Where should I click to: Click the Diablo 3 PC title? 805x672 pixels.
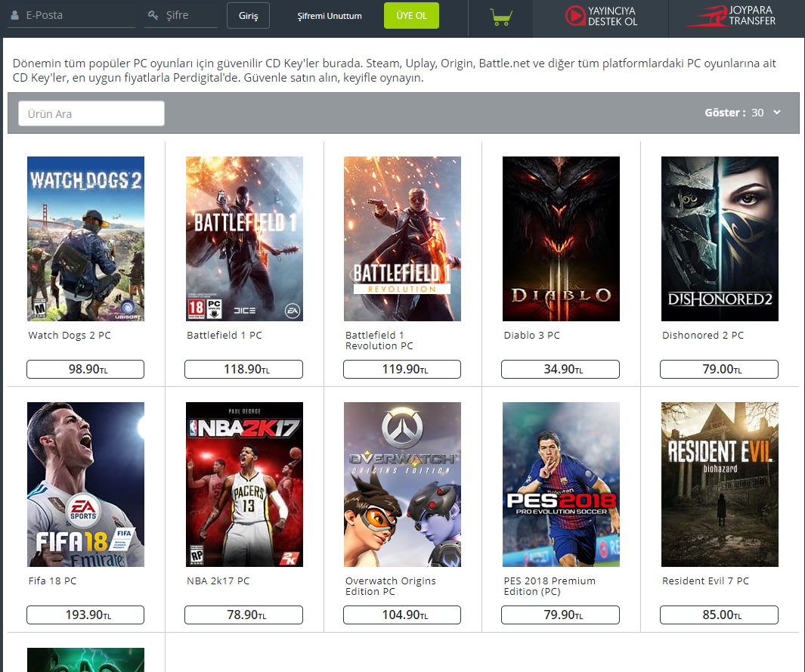coord(532,335)
